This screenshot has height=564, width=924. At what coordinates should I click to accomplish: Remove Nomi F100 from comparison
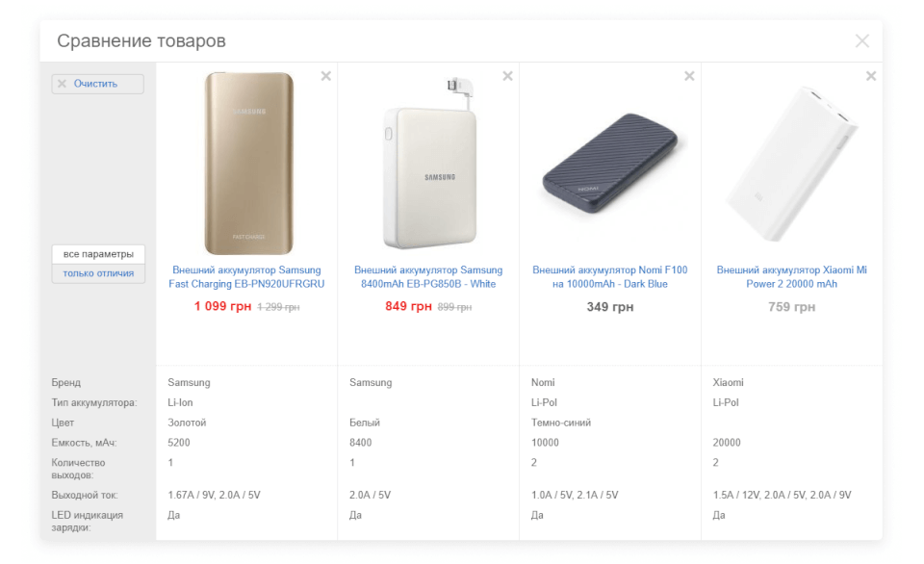point(689,77)
